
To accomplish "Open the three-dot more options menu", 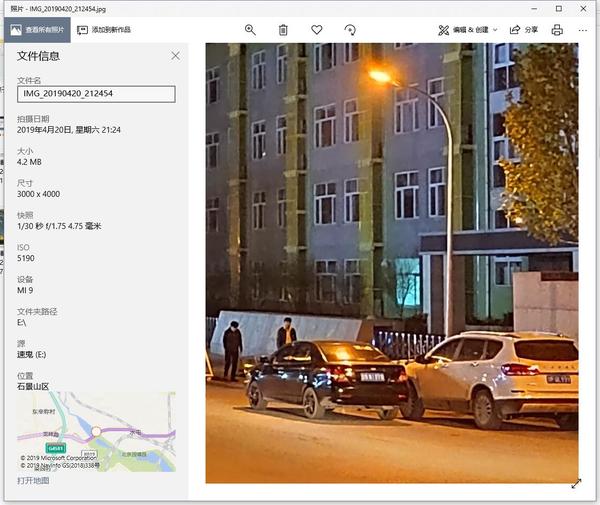I will 583,30.
